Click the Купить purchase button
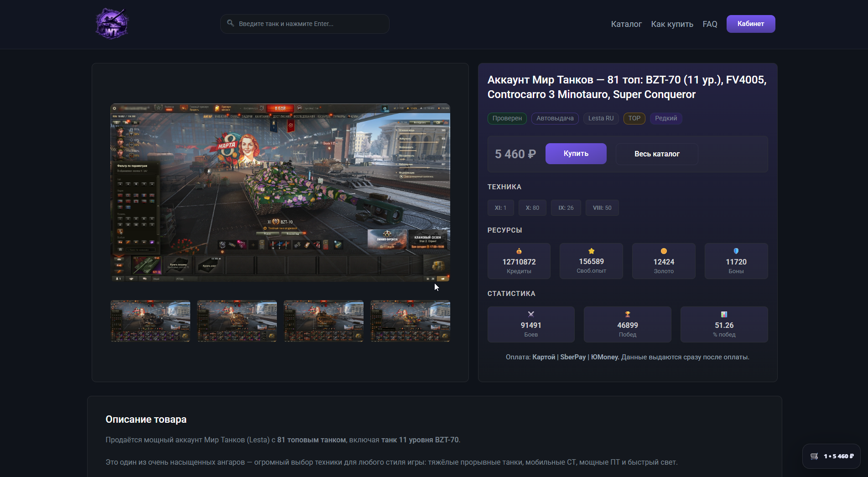This screenshot has height=477, width=868. tap(576, 154)
